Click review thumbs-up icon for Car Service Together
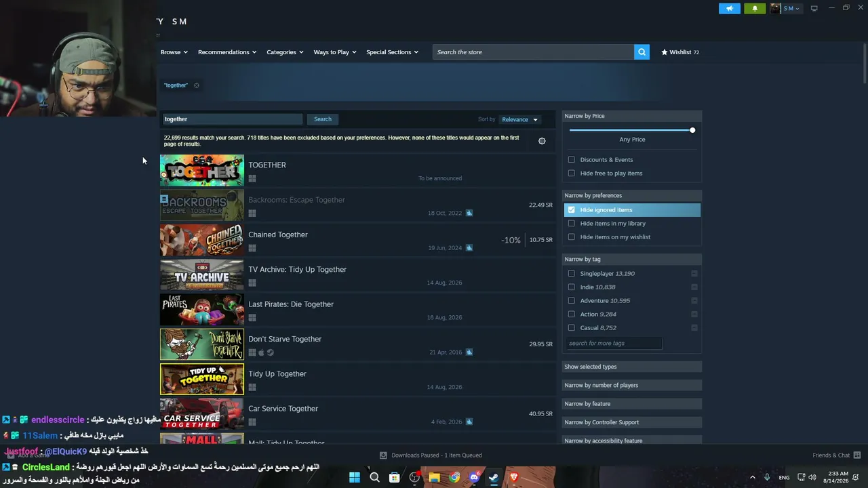The height and width of the screenshot is (488, 868). (469, 422)
